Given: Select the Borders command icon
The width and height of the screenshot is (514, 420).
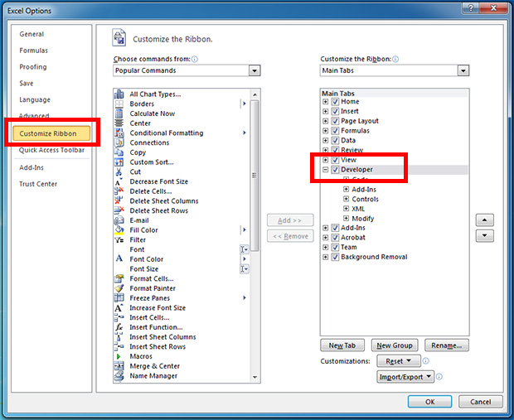Looking at the screenshot, I should (x=119, y=104).
